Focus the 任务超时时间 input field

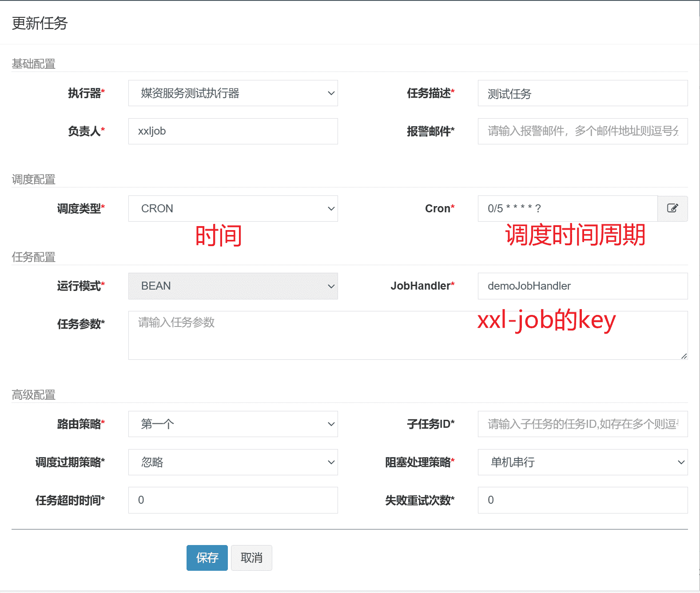(233, 500)
